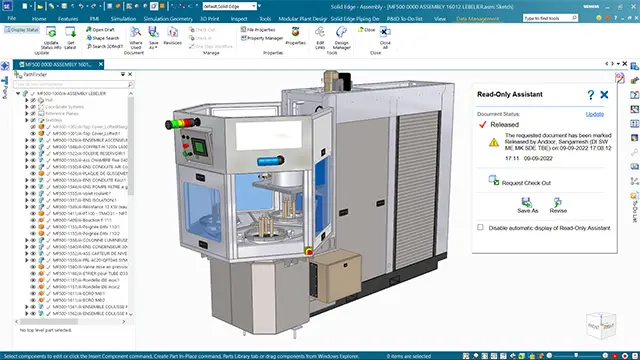Enable Disable automatic display of Read-Only Assistant
Screen dimensions: 640x360
pos(480,227)
